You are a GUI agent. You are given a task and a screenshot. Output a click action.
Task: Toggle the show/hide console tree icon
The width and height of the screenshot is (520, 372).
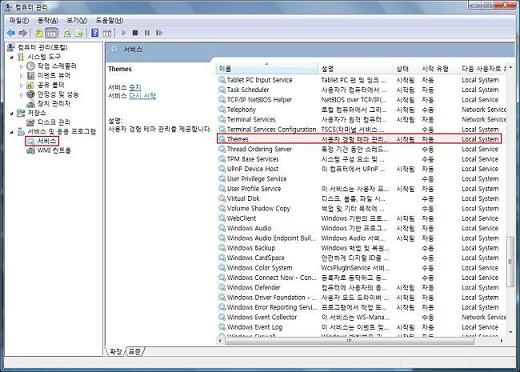(51, 33)
